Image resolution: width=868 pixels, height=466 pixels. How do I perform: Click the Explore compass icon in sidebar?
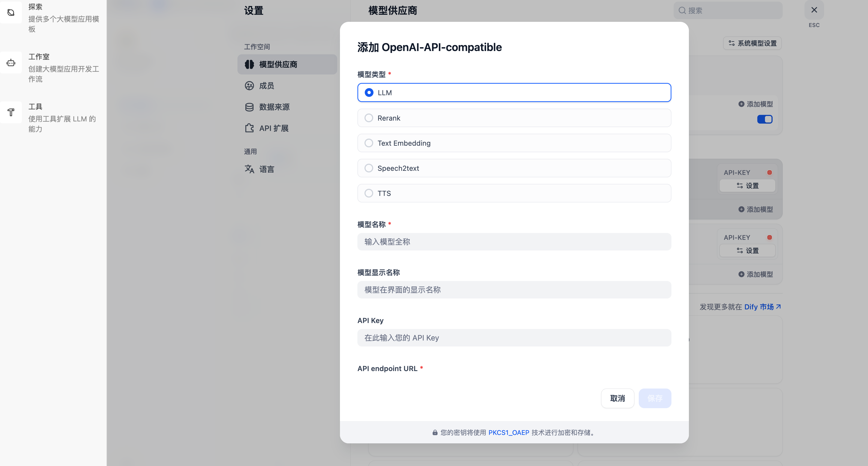tap(11, 13)
